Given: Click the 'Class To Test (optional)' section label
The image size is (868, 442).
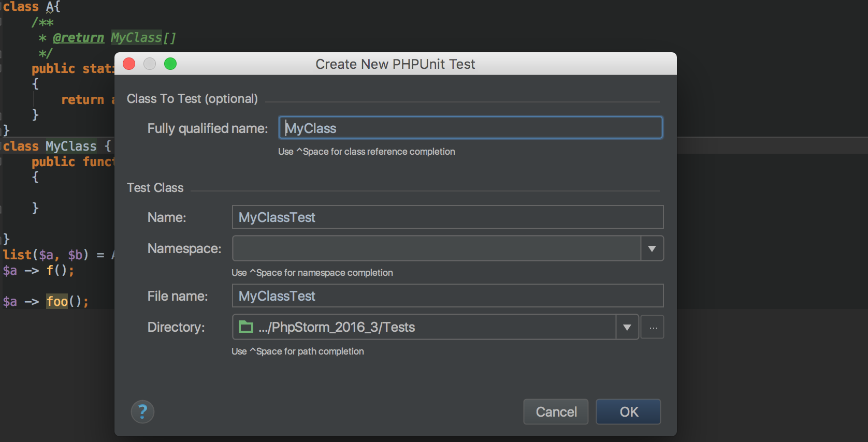Looking at the screenshot, I should point(192,99).
